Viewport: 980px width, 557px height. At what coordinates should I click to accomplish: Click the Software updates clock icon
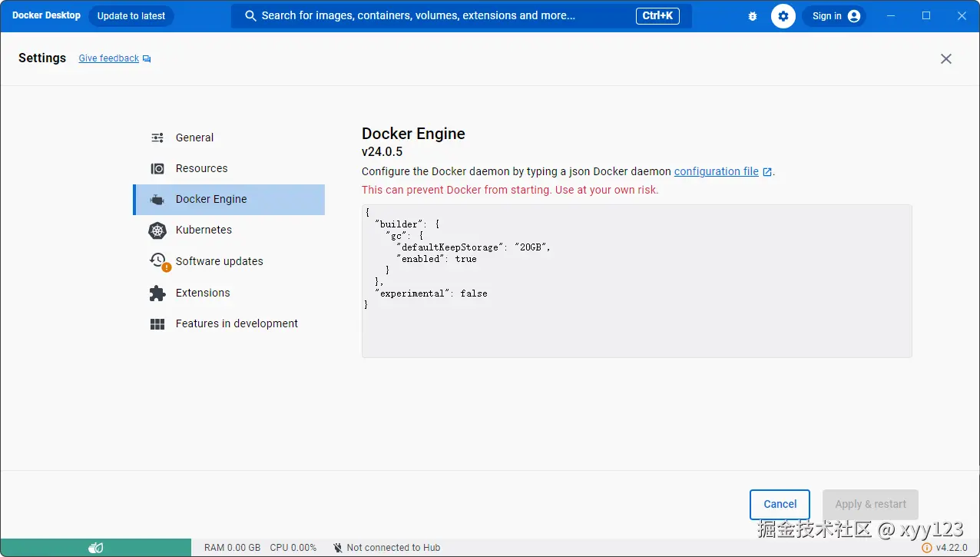coord(158,261)
